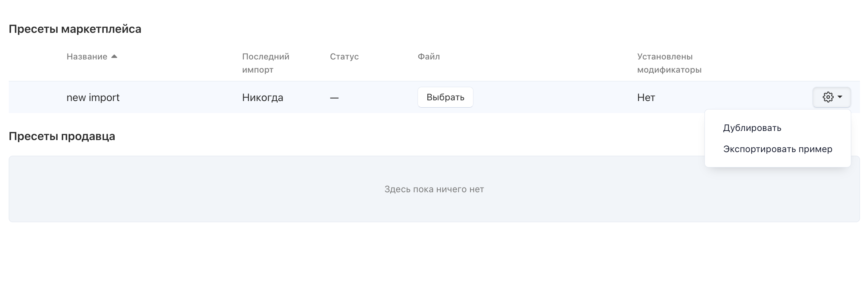
Task: Click the dash in the Статус column
Action: point(334,98)
